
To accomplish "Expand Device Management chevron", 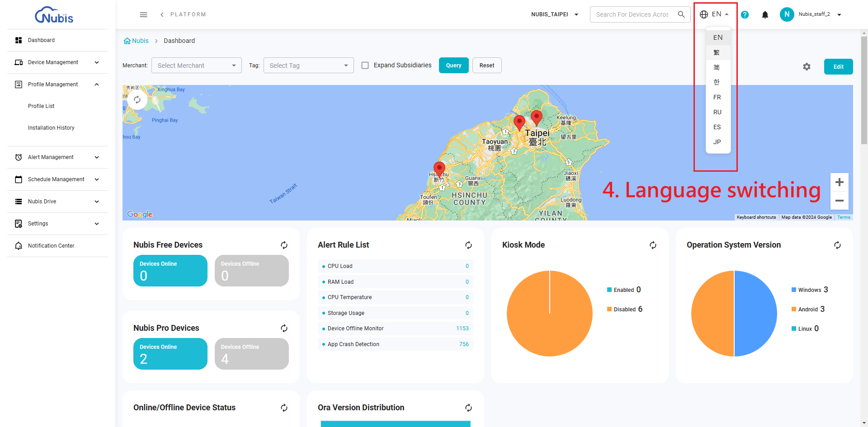I will 97,62.
